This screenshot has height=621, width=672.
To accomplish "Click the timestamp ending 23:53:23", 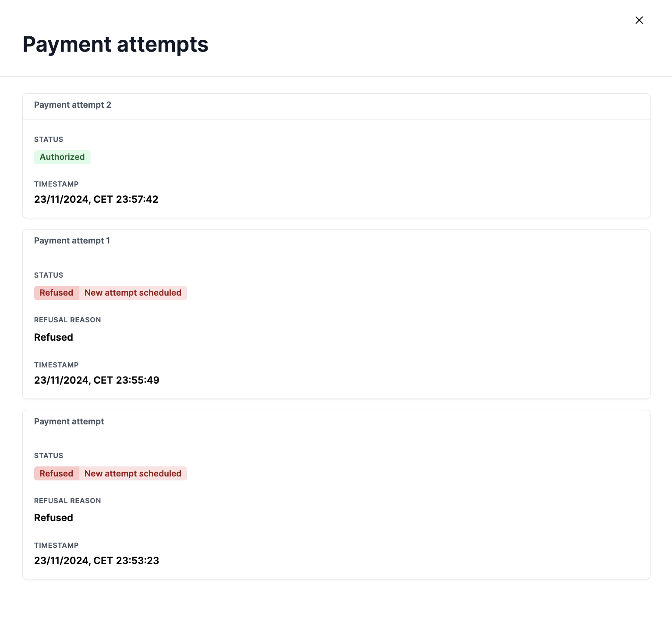I will coord(96,561).
